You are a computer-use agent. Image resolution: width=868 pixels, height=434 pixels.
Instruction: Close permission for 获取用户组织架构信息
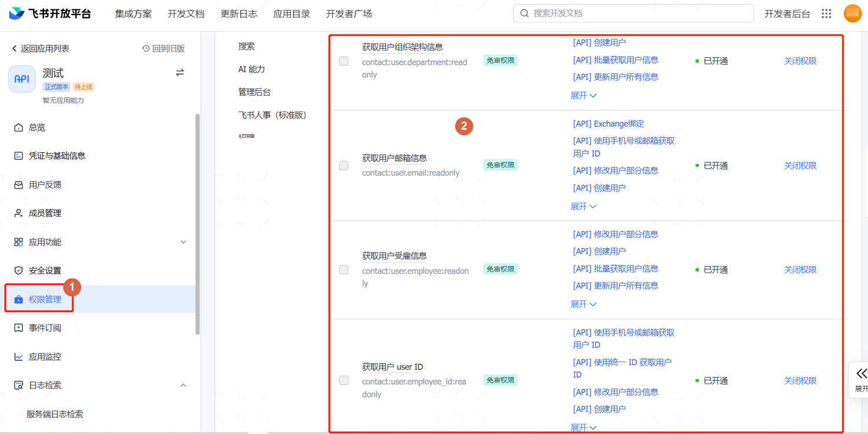[x=800, y=61]
